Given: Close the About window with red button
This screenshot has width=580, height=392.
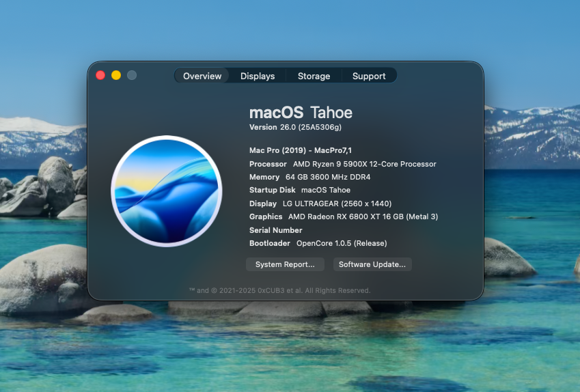Looking at the screenshot, I should tap(100, 75).
